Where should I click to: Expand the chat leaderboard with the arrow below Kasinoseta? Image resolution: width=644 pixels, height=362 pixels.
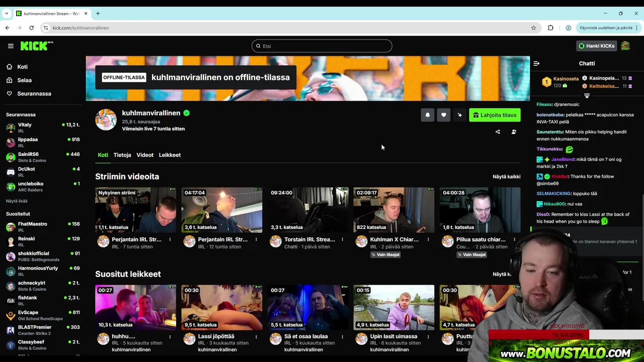click(587, 96)
